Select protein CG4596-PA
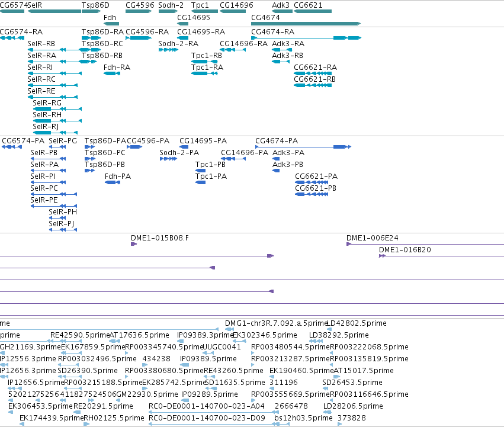 coord(134,147)
